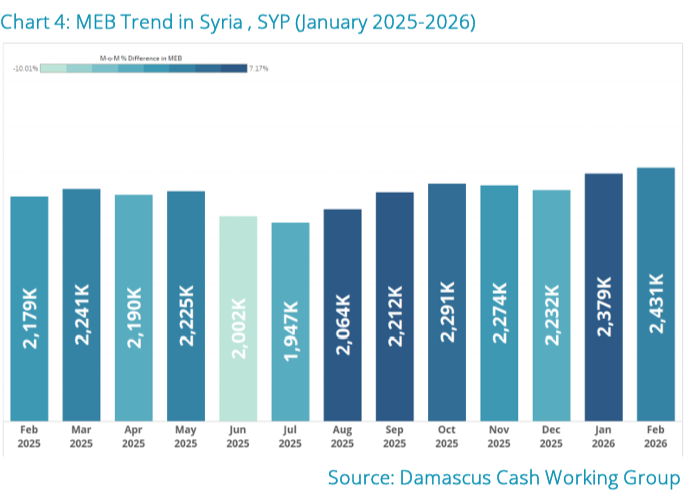This screenshot has width=691, height=500.
Task: Select the Mar 2025 bar showing 2,241K
Action: click(82, 305)
